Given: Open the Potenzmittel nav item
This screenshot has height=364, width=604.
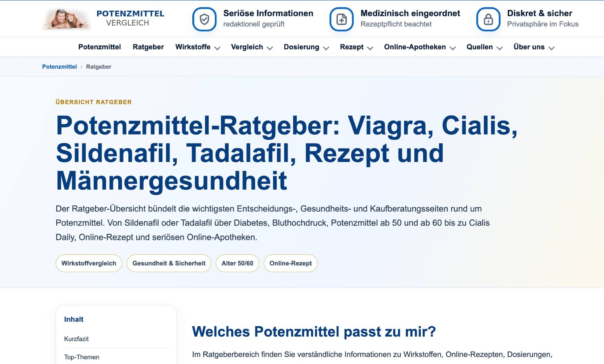Looking at the screenshot, I should pyautogui.click(x=100, y=47).
